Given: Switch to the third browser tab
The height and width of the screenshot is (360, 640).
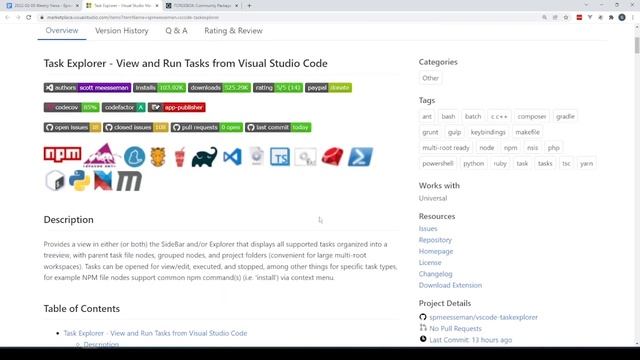Looking at the screenshot, I should [202, 6].
